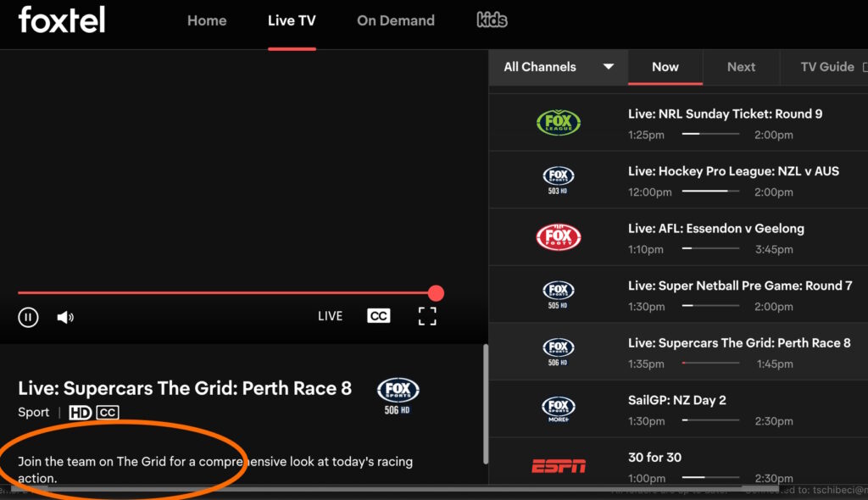Open On Demand section

click(396, 20)
